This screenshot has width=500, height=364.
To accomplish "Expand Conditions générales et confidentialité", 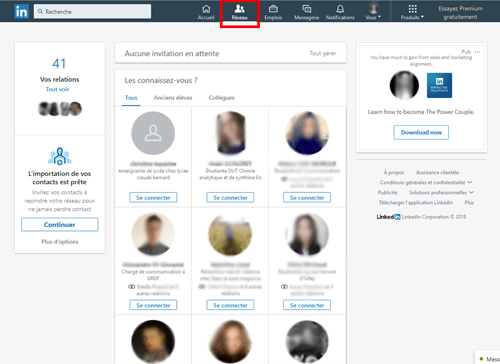I will coord(426,182).
